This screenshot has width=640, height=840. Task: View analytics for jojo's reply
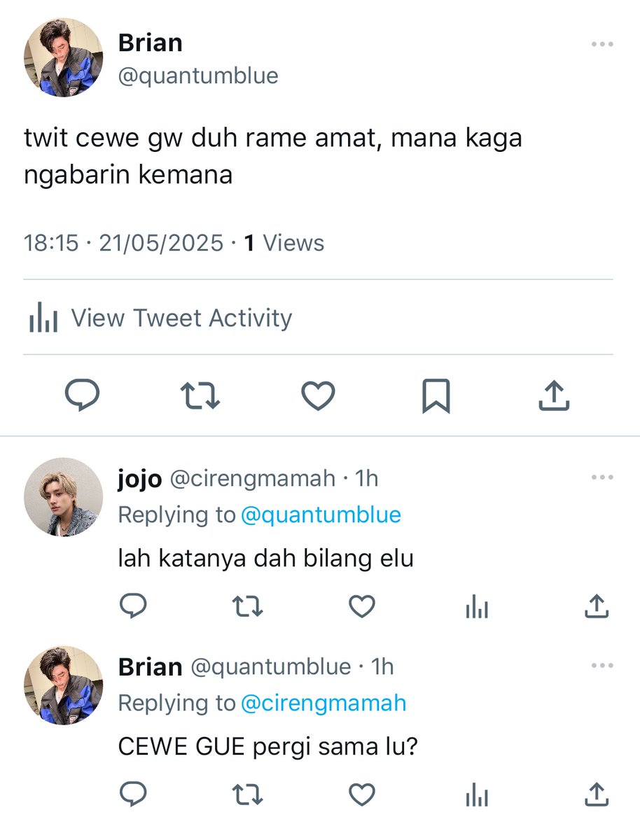477,607
